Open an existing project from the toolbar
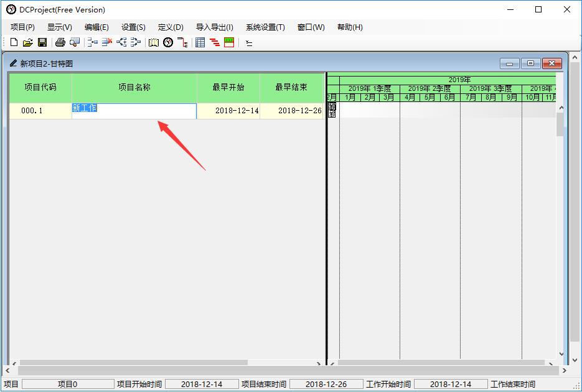The width and height of the screenshot is (582, 392). (x=28, y=42)
